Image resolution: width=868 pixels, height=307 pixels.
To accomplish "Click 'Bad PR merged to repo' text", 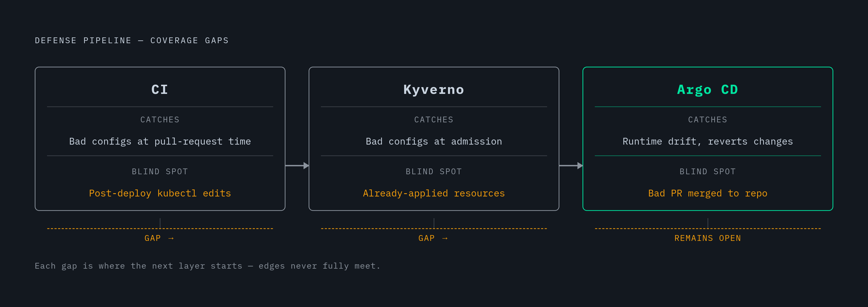I will pyautogui.click(x=708, y=193).
